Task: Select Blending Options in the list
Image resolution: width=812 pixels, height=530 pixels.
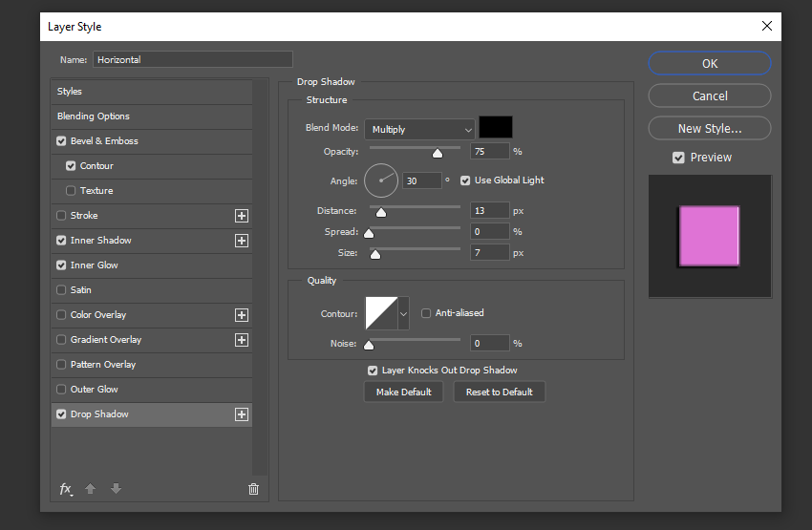Action: click(152, 117)
